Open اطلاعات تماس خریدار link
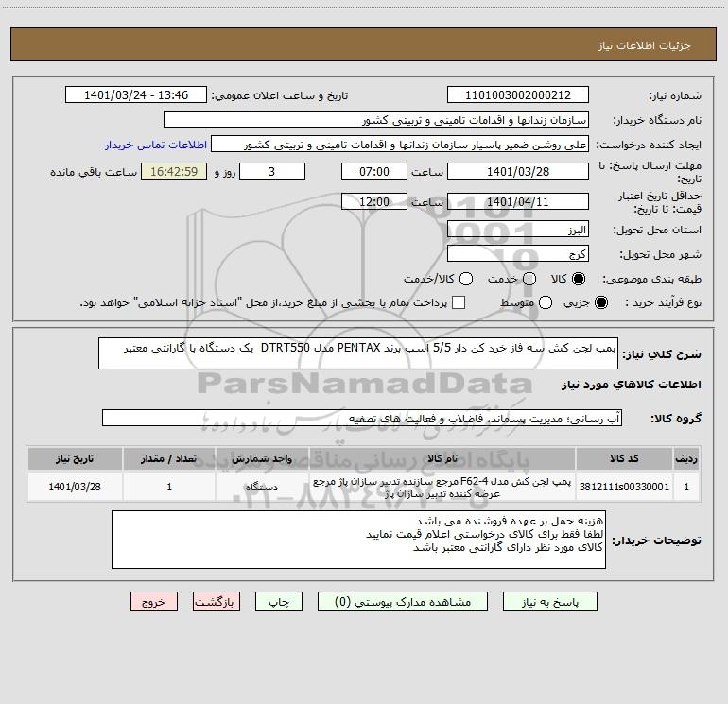This screenshot has height=704, width=728. 156,145
